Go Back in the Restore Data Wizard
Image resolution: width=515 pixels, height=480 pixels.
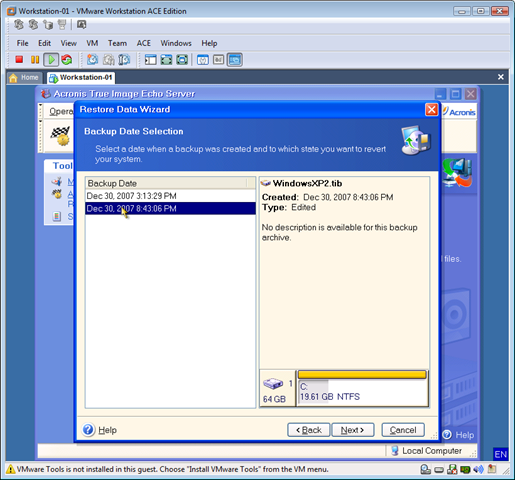(309, 430)
